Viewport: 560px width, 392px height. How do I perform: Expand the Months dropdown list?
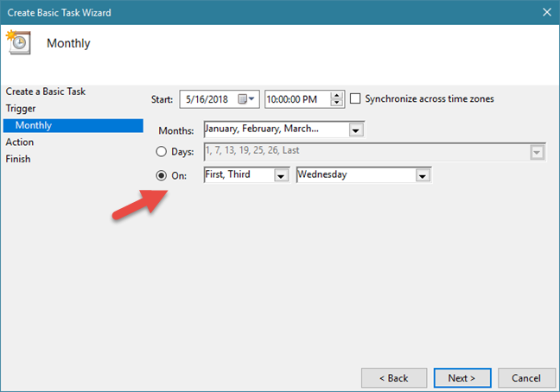(356, 130)
